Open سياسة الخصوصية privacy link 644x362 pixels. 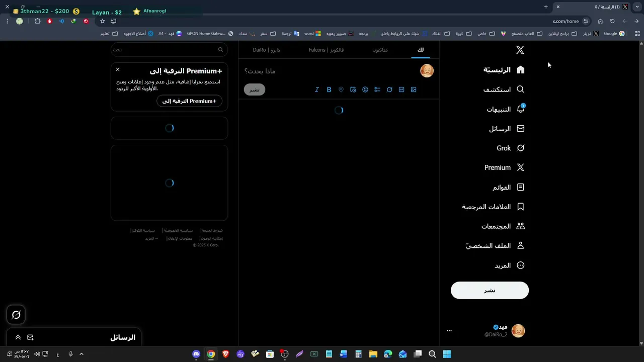tap(178, 230)
